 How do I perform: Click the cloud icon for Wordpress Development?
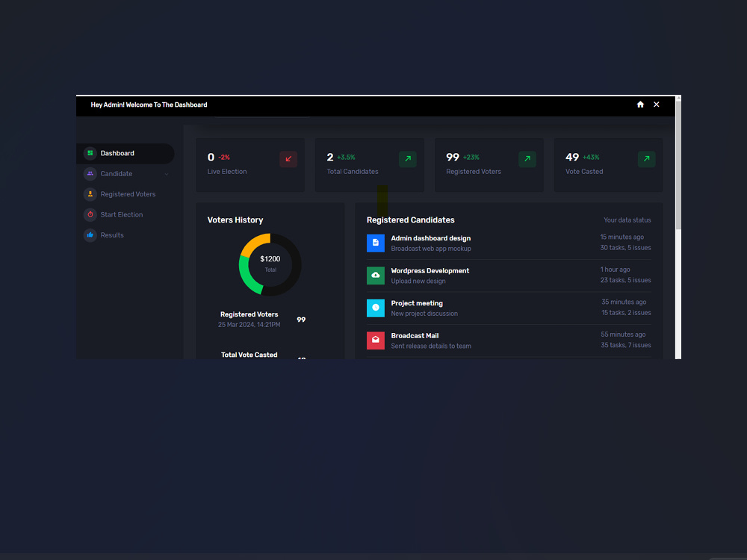(376, 275)
